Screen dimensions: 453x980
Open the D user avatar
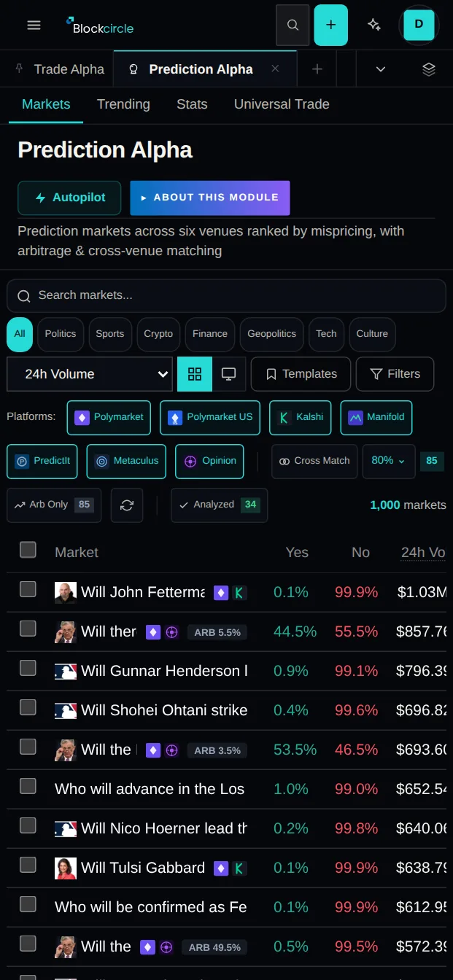click(x=419, y=25)
